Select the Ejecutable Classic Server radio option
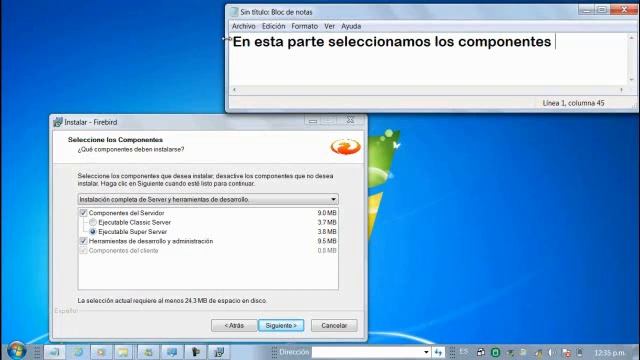The width and height of the screenshot is (640, 360). point(93,222)
